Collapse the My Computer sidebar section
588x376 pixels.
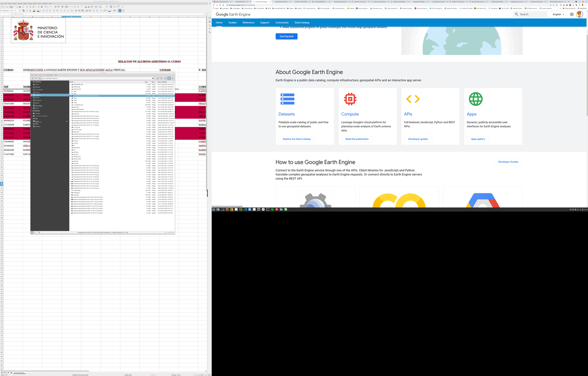point(32,82)
